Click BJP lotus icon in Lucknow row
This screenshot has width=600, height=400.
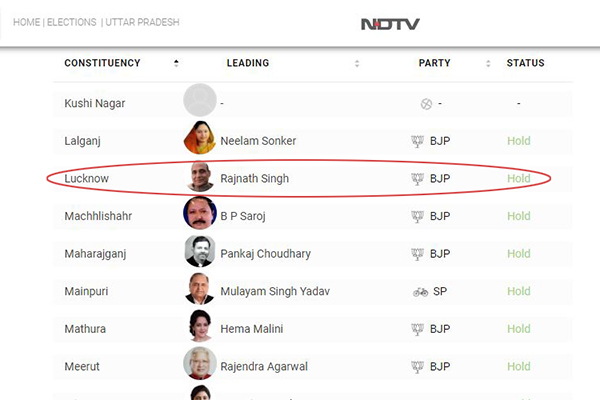pyautogui.click(x=417, y=179)
